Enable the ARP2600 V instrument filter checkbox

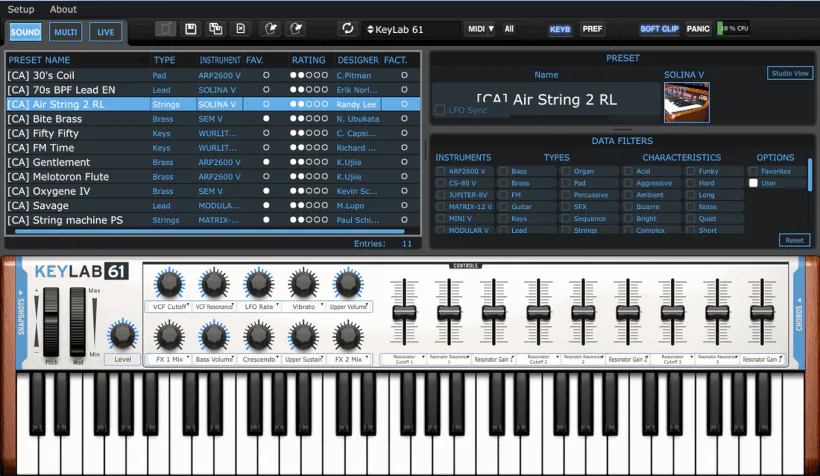pyautogui.click(x=441, y=171)
